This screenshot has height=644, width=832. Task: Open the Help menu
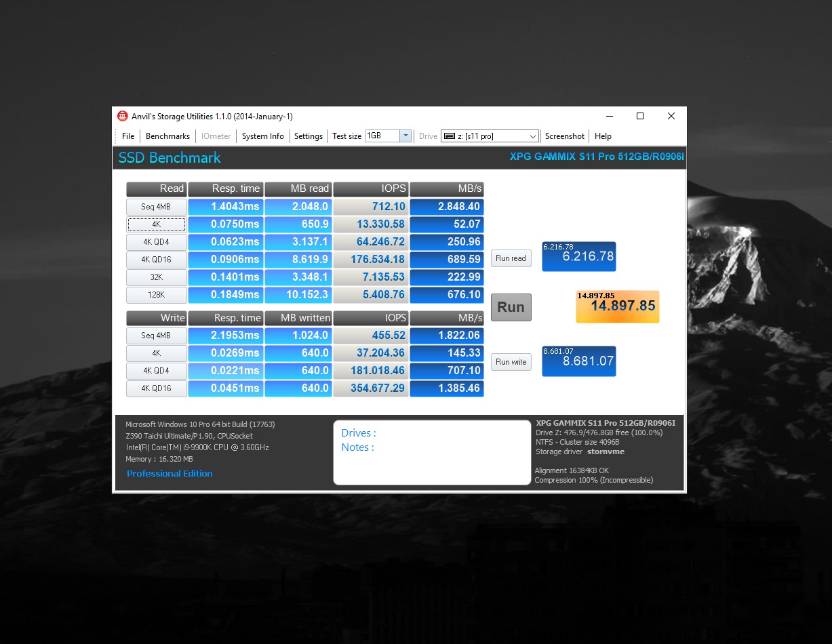603,136
